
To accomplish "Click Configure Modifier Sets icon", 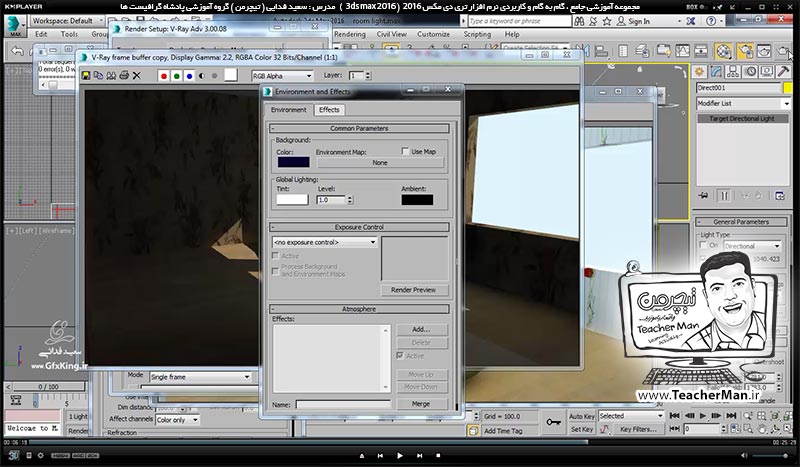I will [x=780, y=195].
